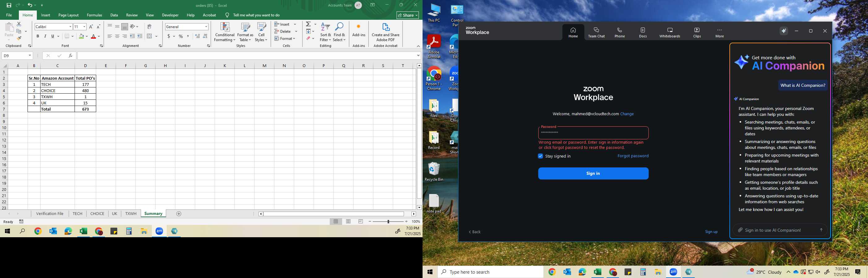Open the font size dropdown
The image size is (868, 278).
click(84, 27)
